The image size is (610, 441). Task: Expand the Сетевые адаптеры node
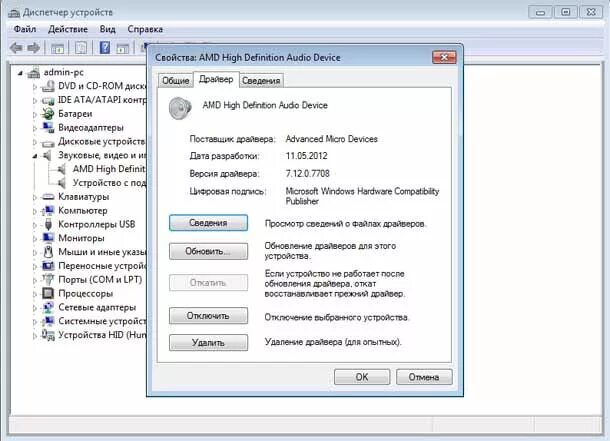click(x=35, y=308)
